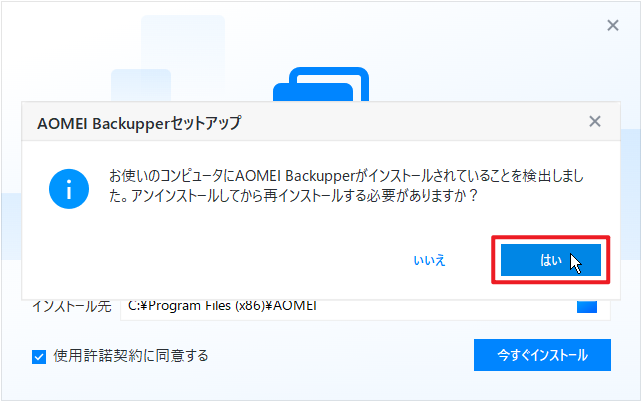This screenshot has width=642, height=402.
Task: Click the 使用許諾契約に同意する label text
Action: 131,356
